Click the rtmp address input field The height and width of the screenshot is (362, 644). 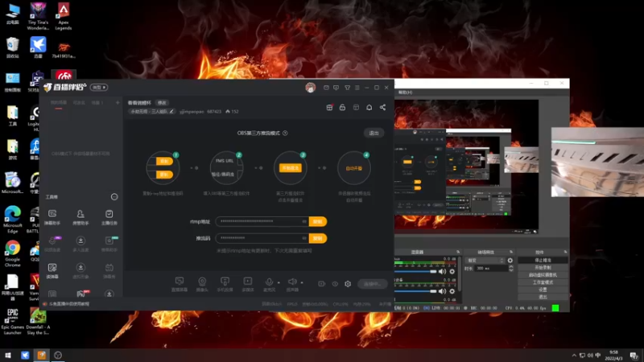coord(262,221)
